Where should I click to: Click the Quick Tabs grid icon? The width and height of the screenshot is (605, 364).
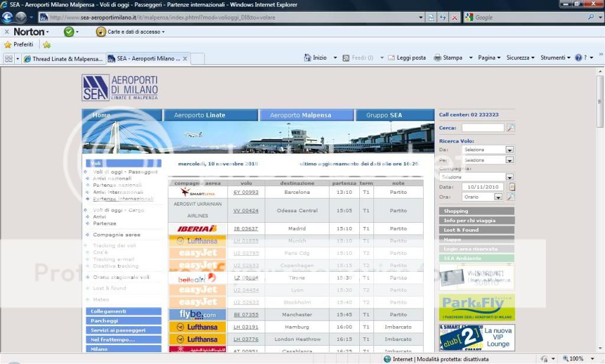[9, 58]
